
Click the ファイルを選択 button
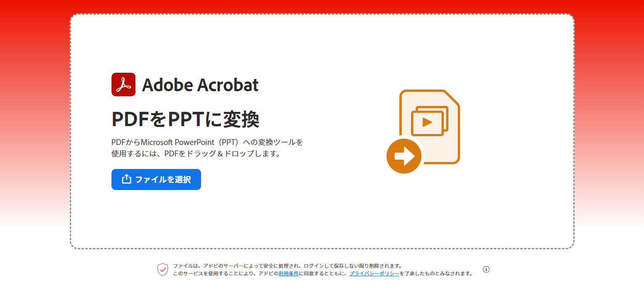pos(156,179)
